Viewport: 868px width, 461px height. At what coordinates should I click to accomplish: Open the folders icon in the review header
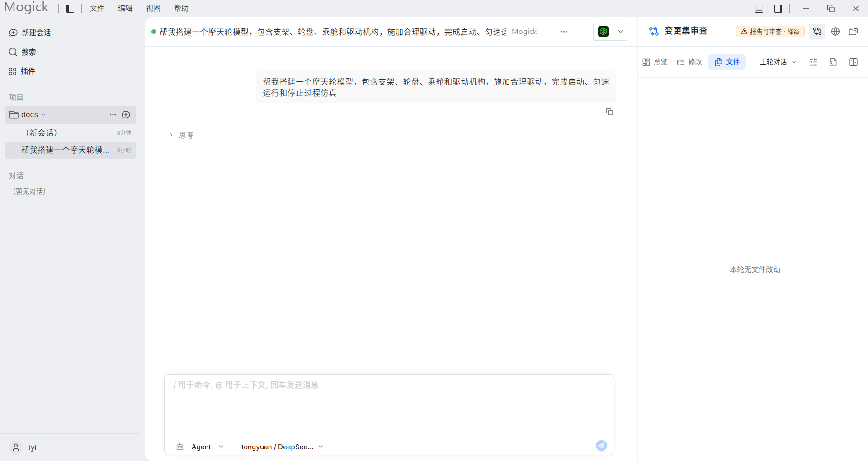[x=854, y=32]
